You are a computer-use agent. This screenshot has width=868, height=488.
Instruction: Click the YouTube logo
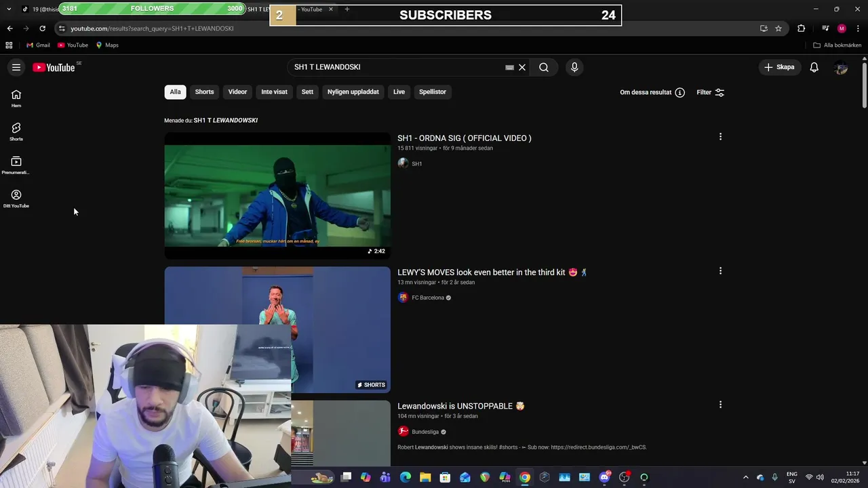(54, 67)
